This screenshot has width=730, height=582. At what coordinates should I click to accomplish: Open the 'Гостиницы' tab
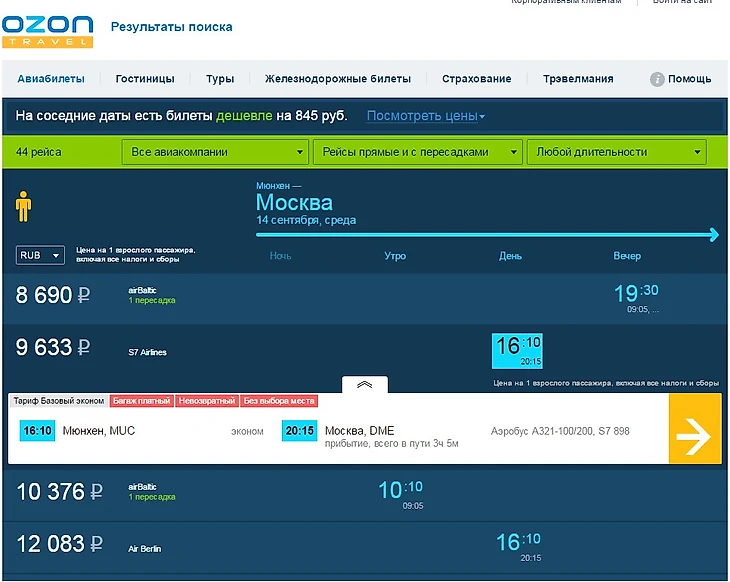(145, 79)
